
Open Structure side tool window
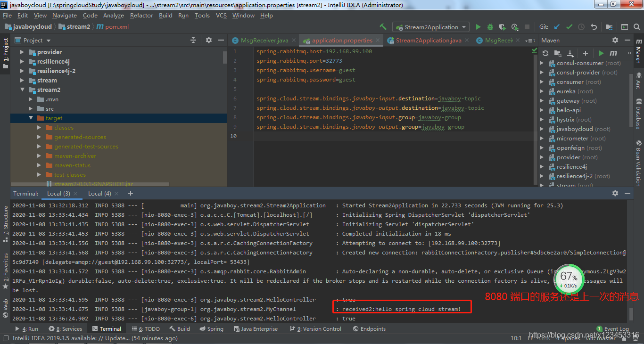6,223
